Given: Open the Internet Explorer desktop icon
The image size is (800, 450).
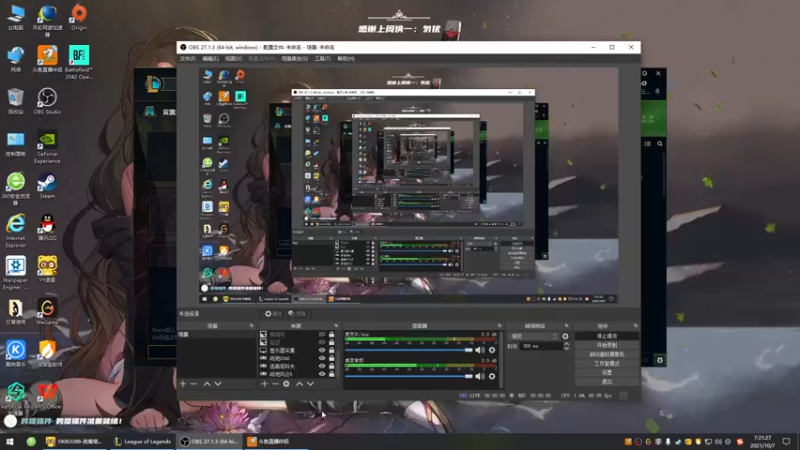Looking at the screenshot, I should click(15, 231).
